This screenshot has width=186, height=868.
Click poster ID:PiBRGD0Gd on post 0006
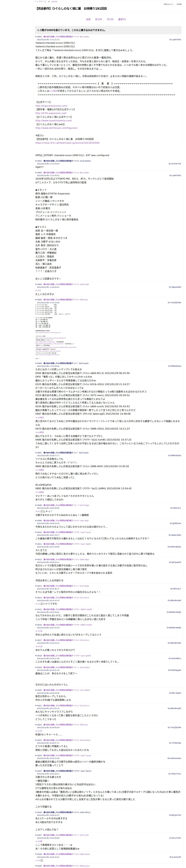pos(175,366)
